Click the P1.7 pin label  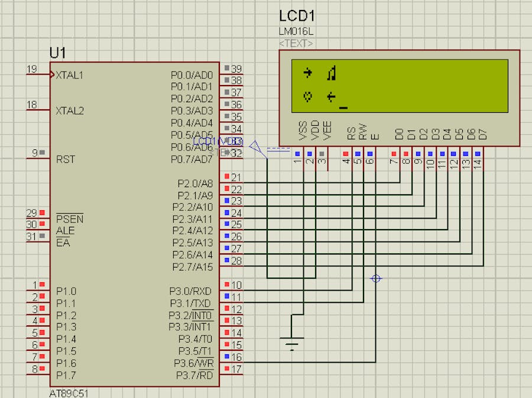(66, 376)
